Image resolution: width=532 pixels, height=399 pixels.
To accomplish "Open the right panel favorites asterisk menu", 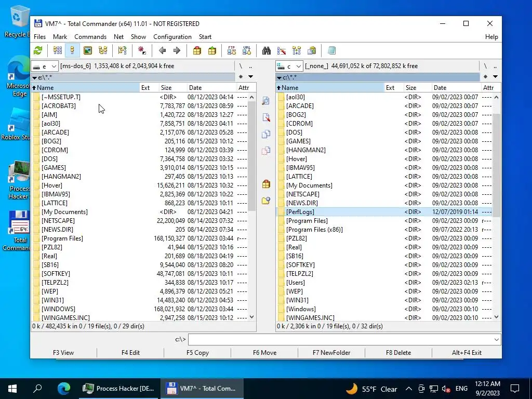I will point(486,77).
